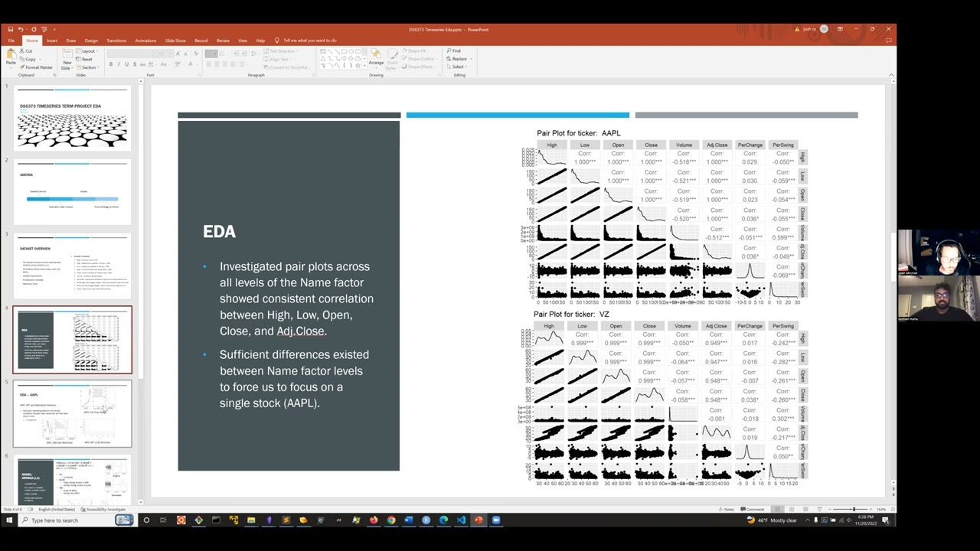Decrease font size
The height and width of the screenshot is (551, 980).
tap(186, 54)
